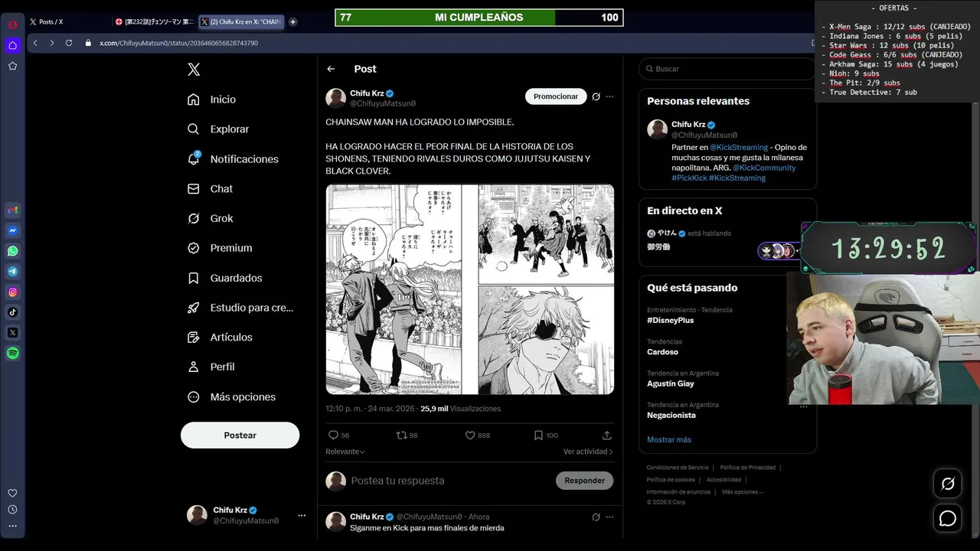Viewport: 980px width, 551px height.
Task: Open TikTok in Opera sidebar
Action: pos(13,312)
